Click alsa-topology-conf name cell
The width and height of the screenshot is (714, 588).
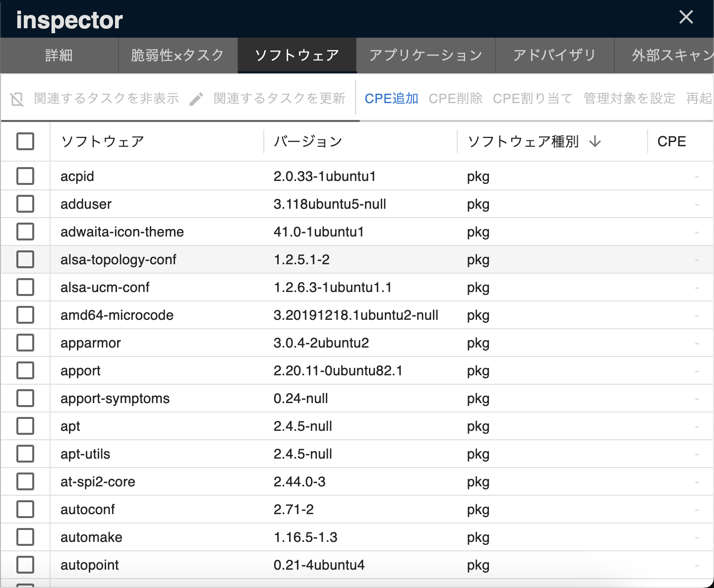[119, 260]
